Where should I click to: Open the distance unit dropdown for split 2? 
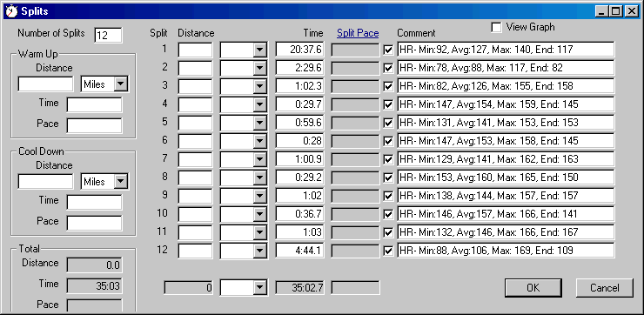click(259, 68)
